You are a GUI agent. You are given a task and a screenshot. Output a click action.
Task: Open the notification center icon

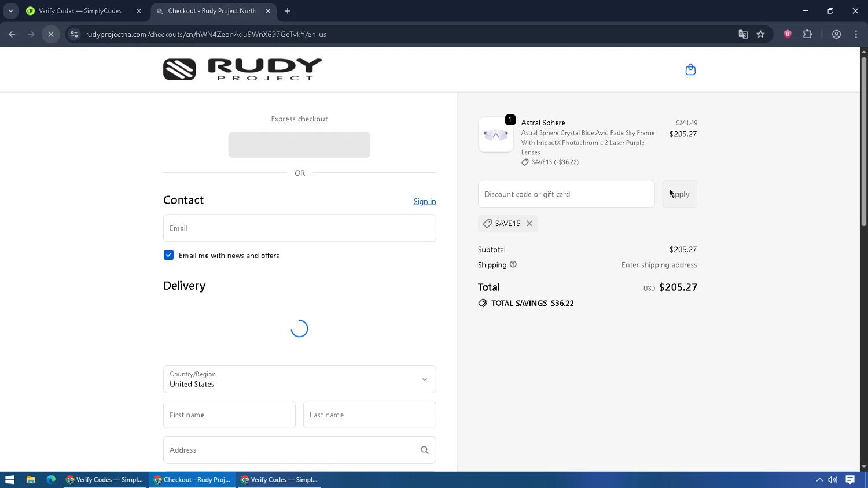[x=850, y=480]
